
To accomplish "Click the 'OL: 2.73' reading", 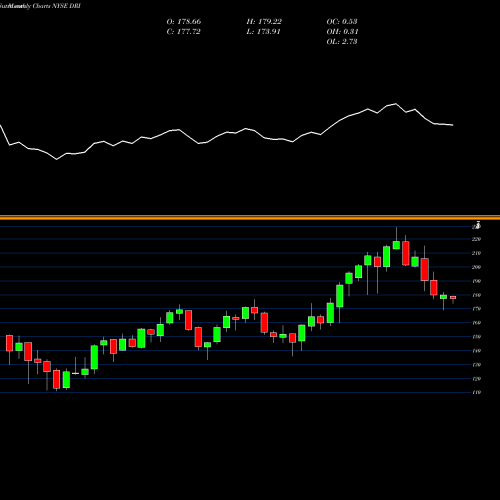I will pos(342,42).
